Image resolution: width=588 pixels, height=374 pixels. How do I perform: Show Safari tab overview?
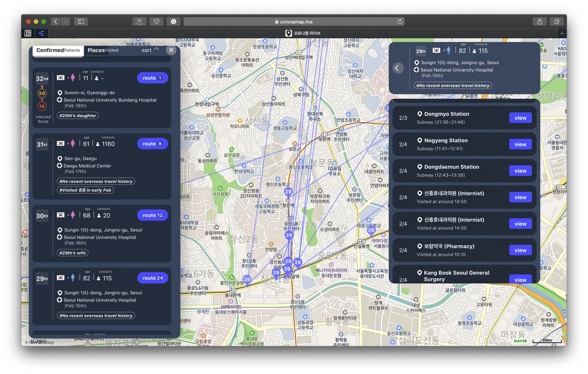tap(557, 21)
